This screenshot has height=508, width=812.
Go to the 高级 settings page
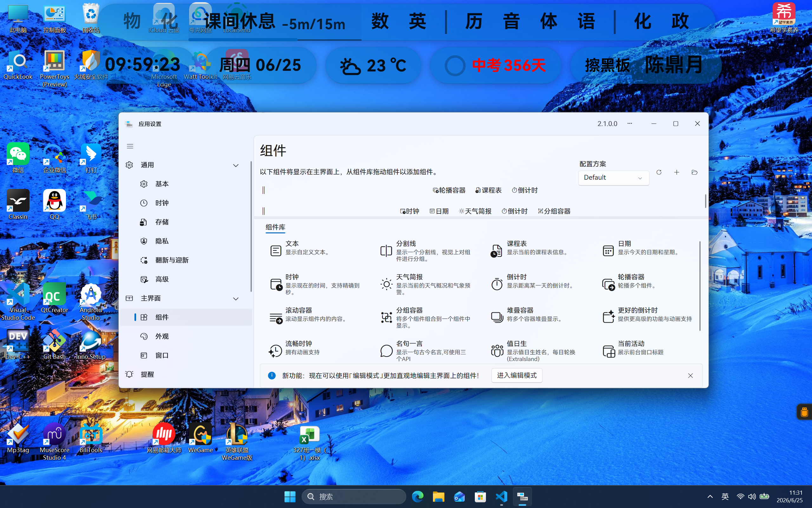186,279
